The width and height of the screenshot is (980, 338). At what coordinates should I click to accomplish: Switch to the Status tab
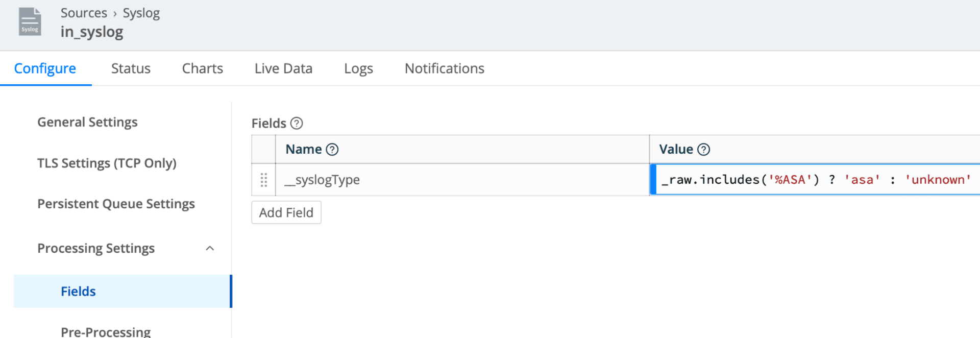click(131, 68)
